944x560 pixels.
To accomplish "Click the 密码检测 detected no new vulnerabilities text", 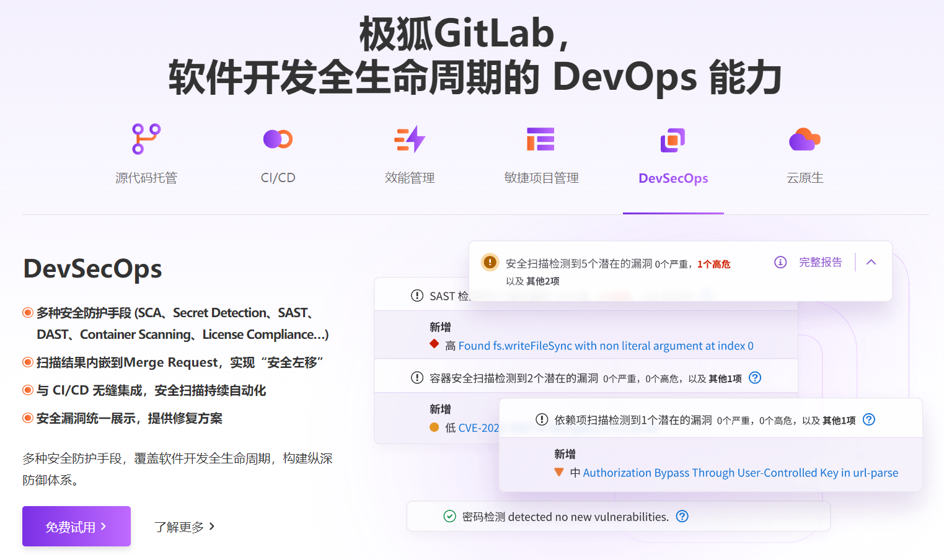I will coord(565,517).
